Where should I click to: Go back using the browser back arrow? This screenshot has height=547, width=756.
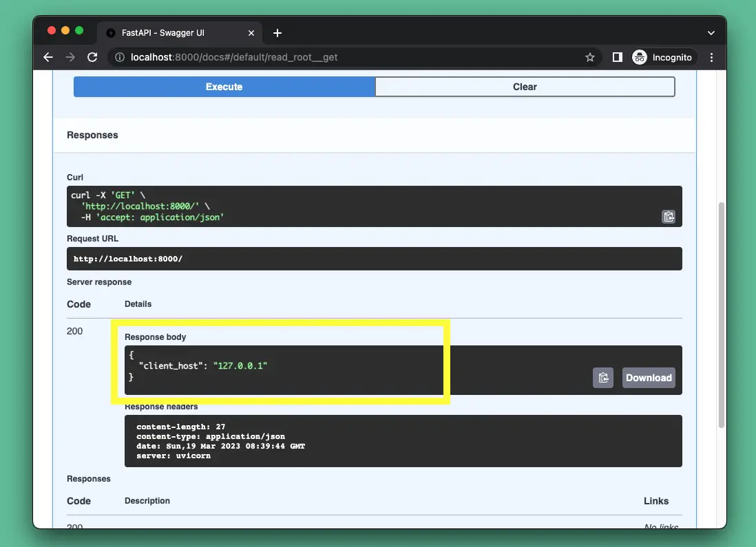(48, 57)
